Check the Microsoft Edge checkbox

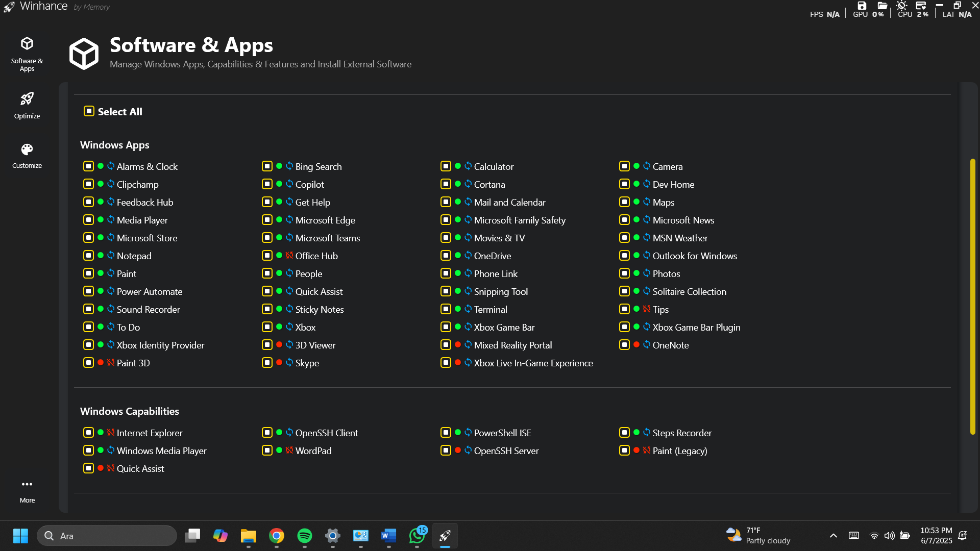(x=267, y=220)
